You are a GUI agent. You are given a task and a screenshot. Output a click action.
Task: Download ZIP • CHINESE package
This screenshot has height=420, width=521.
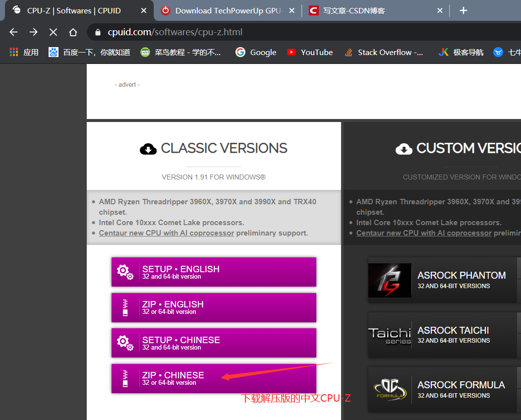pos(214,378)
